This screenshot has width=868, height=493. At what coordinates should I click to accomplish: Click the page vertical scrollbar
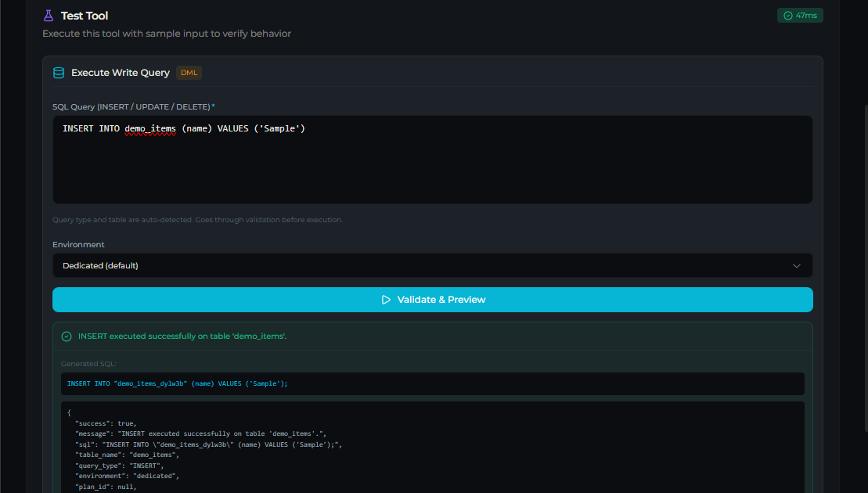coord(865,268)
